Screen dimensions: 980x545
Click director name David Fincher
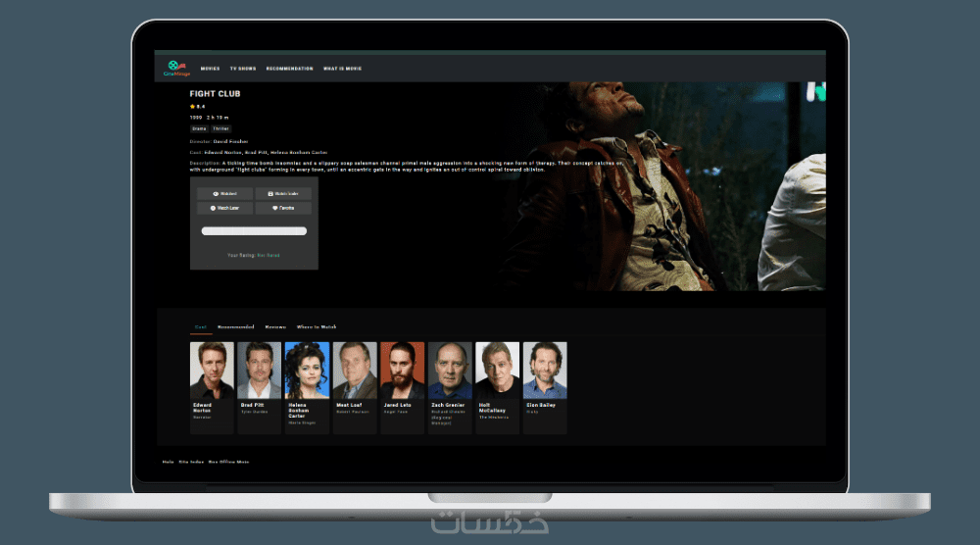[x=230, y=142]
